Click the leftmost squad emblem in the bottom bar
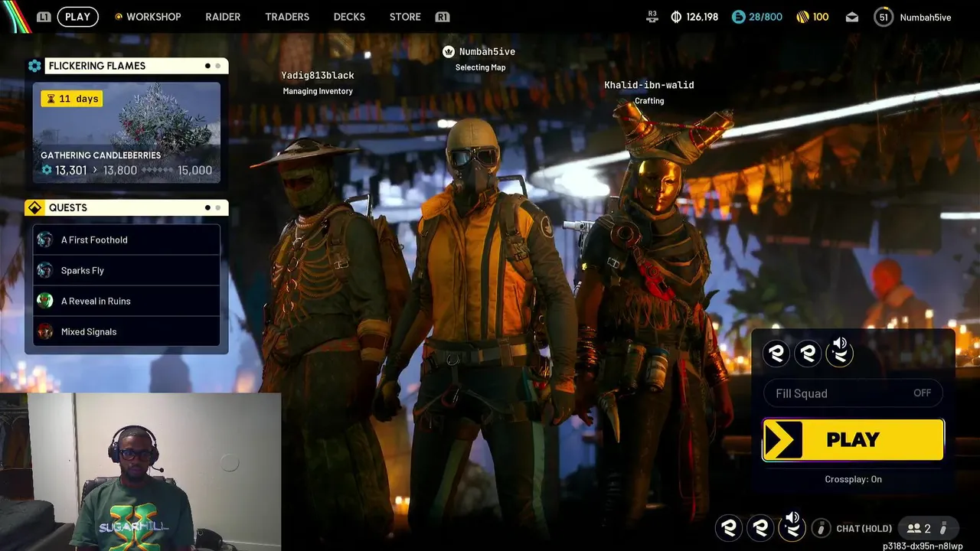Screen dimensions: 980x551 point(729,527)
